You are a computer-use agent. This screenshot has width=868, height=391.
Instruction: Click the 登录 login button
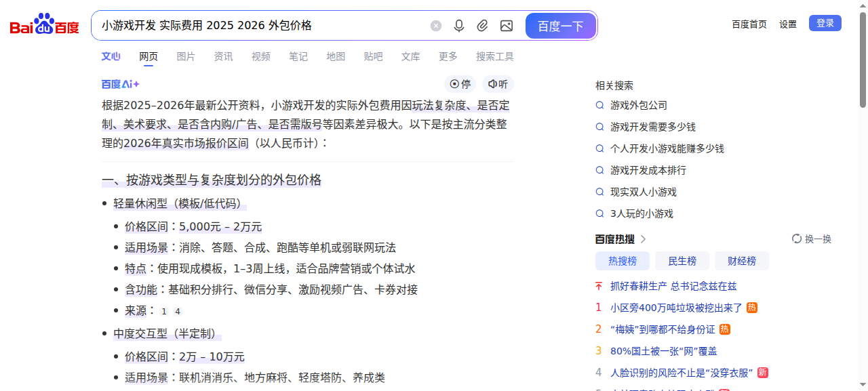[x=825, y=23]
